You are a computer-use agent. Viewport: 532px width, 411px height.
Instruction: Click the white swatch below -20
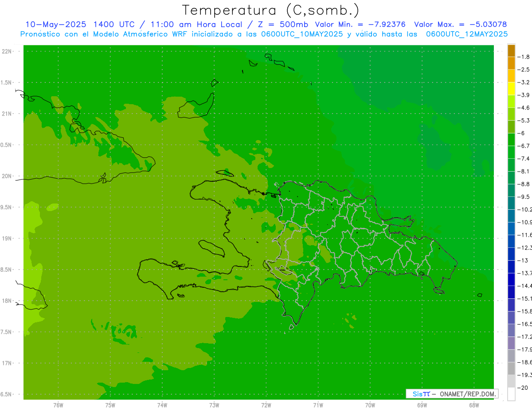tap(511, 394)
